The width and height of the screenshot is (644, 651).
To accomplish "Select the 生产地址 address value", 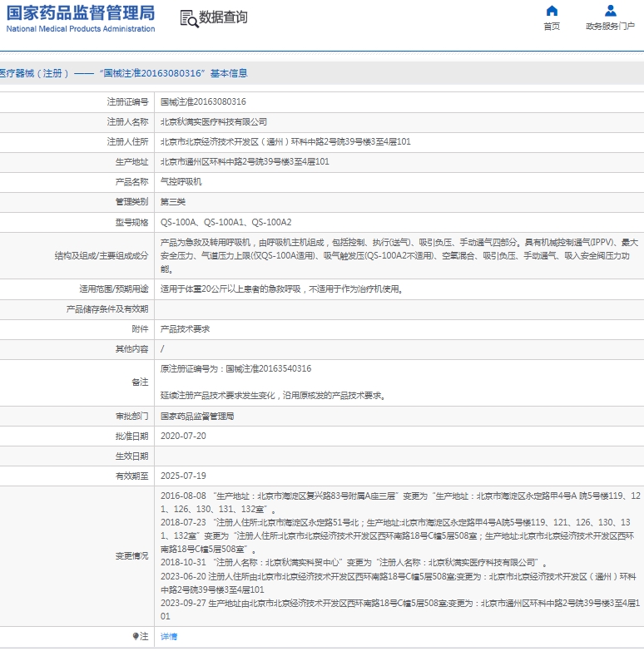I will click(x=245, y=161).
